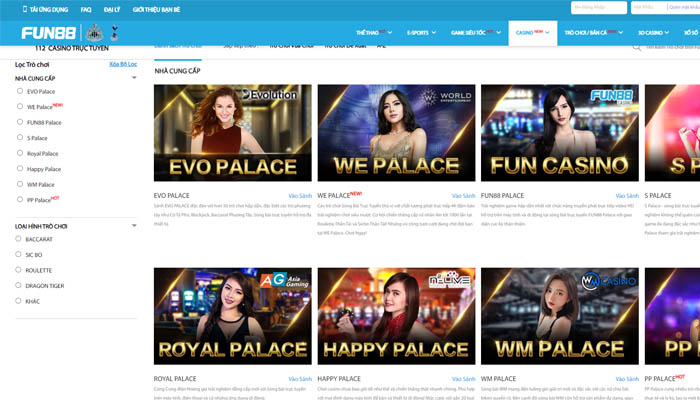
Task: Open the Đại Lý page
Action: pyautogui.click(x=112, y=9)
